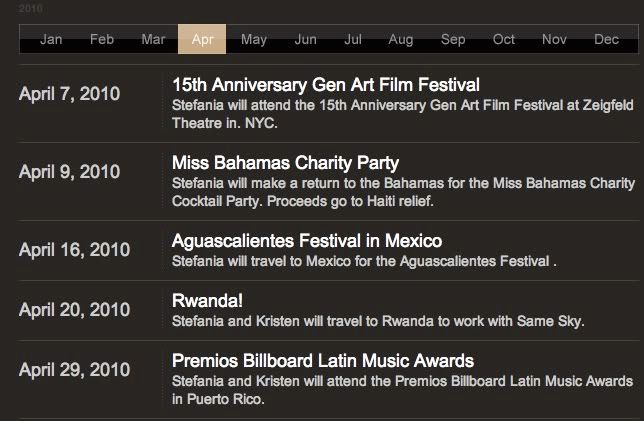The height and width of the screenshot is (421, 644).
Task: Click the highlighted Apr tab
Action: coord(202,39)
